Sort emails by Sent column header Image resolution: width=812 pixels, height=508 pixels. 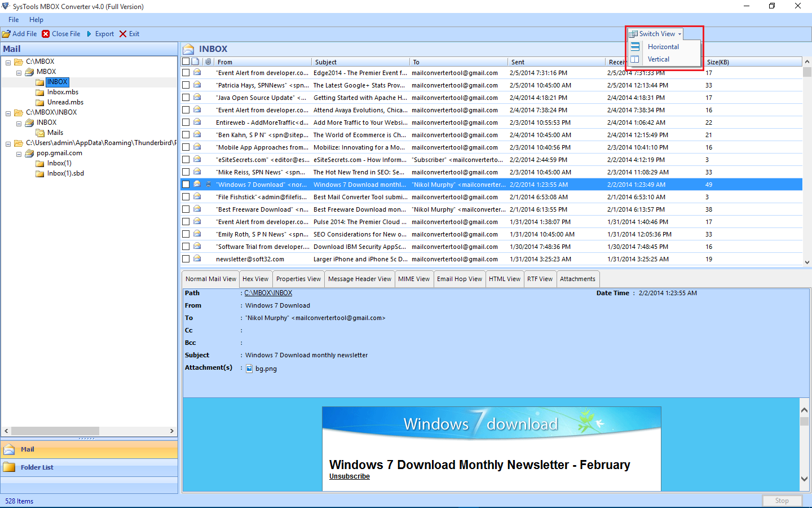[x=557, y=62]
